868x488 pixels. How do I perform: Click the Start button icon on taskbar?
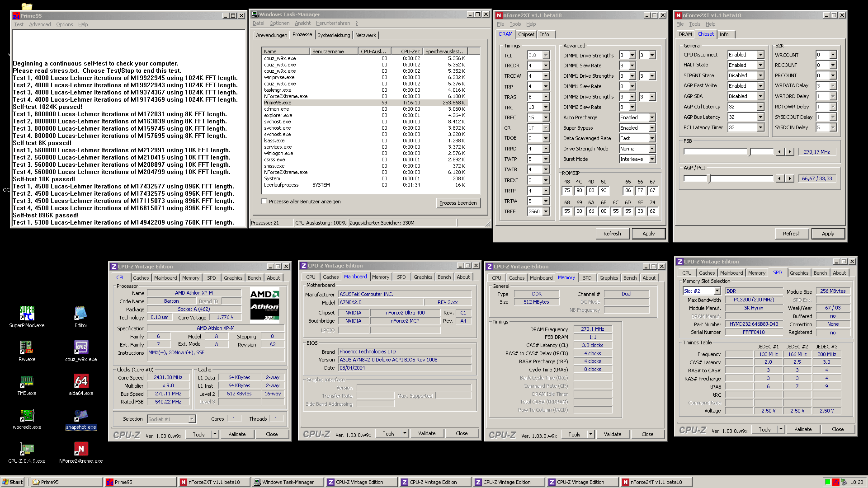click(x=13, y=482)
